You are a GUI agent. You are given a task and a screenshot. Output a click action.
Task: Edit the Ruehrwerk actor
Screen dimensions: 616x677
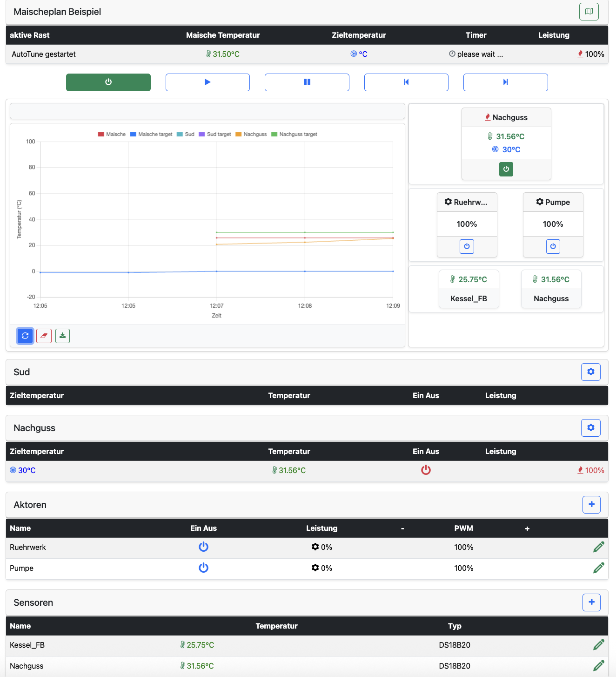click(x=598, y=547)
